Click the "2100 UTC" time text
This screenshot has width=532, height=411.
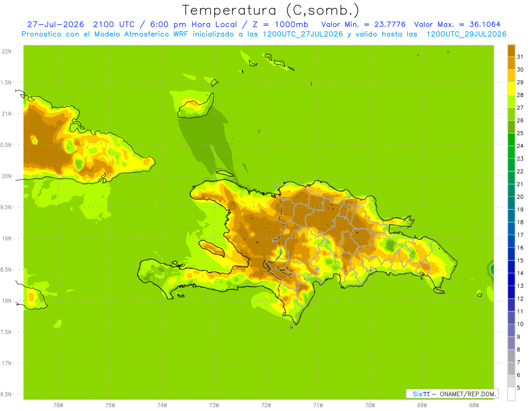(114, 24)
